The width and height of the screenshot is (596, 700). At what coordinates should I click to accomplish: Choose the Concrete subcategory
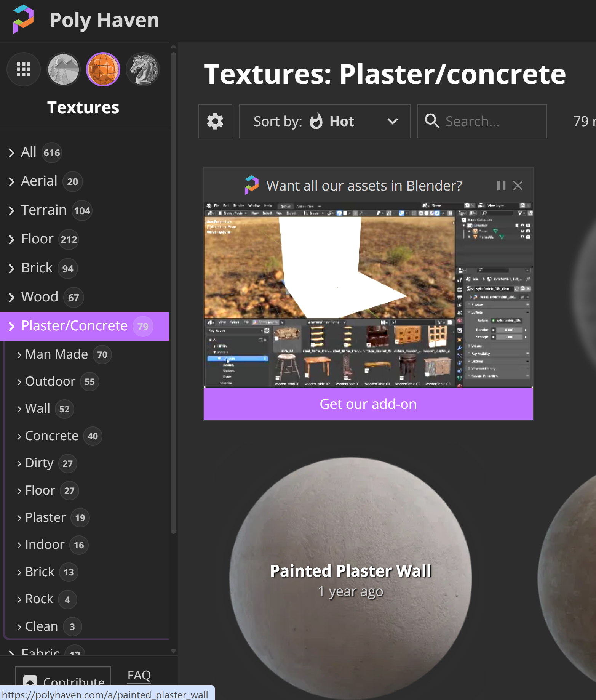click(51, 436)
